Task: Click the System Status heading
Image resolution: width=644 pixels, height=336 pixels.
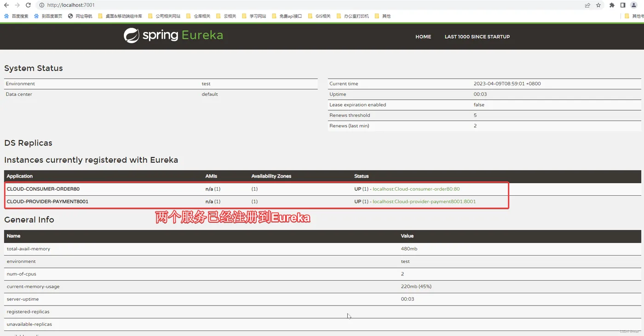Action: [x=34, y=68]
